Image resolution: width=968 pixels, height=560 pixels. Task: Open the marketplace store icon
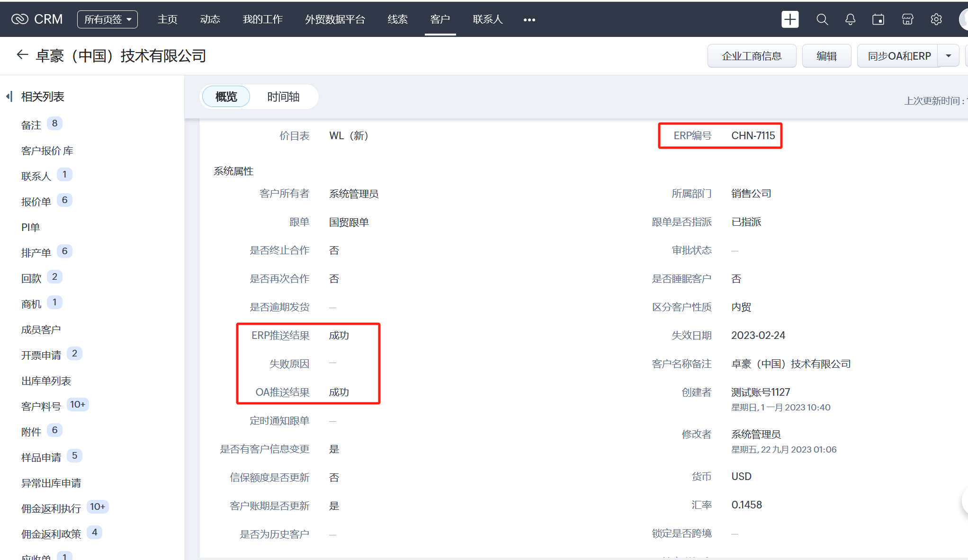coord(907,19)
